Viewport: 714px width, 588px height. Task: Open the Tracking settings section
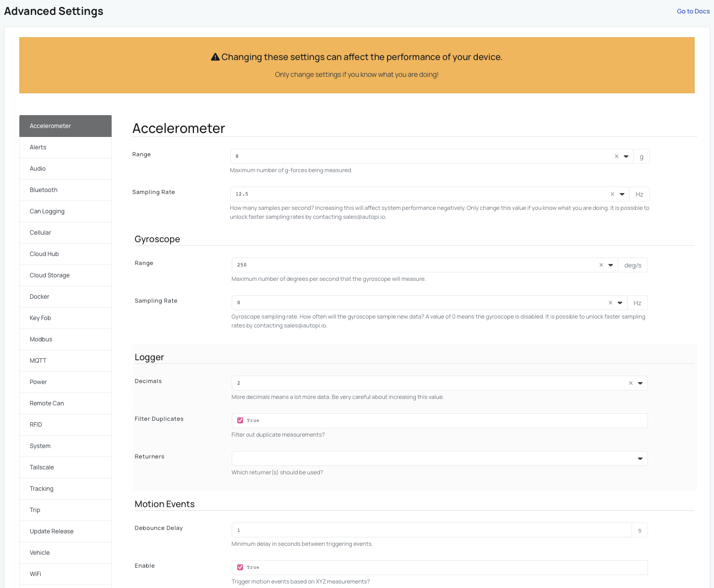click(65, 489)
